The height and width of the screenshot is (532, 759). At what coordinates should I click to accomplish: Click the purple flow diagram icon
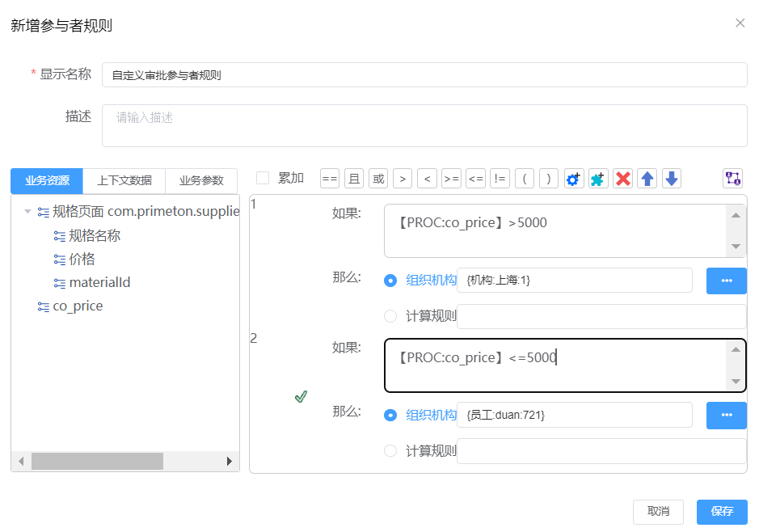(732, 179)
